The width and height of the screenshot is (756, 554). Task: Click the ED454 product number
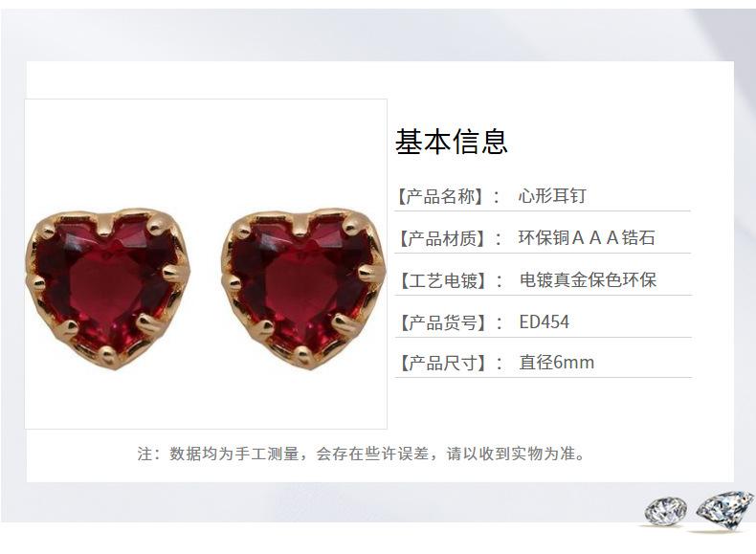(544, 321)
